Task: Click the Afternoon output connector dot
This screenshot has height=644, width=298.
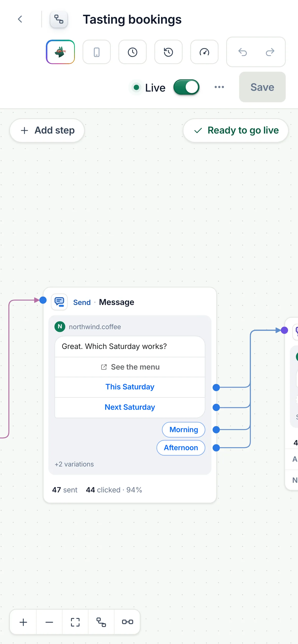Action: pos(216,448)
